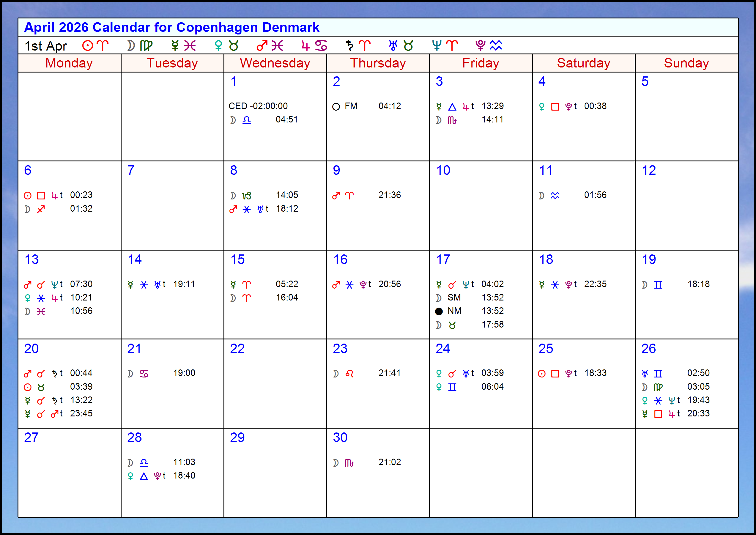The height and width of the screenshot is (535, 756).
Task: Click the FM label on April 2
Action: point(351,106)
